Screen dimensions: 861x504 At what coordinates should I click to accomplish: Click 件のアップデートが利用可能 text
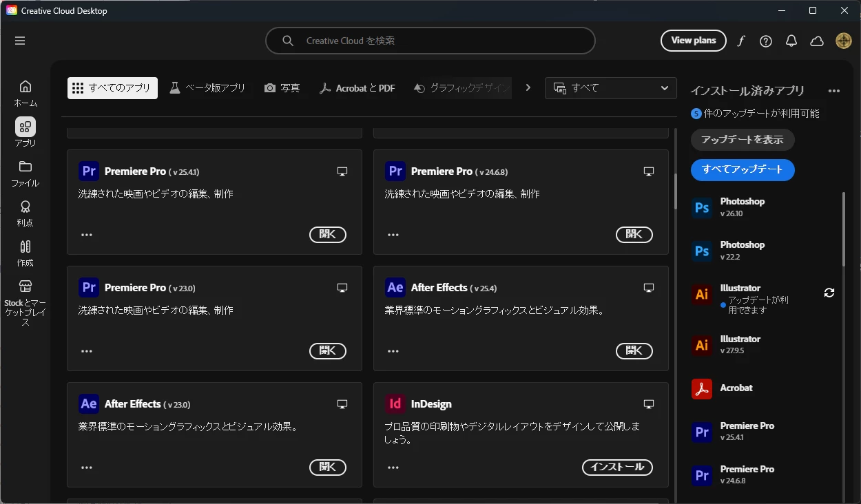(x=761, y=114)
